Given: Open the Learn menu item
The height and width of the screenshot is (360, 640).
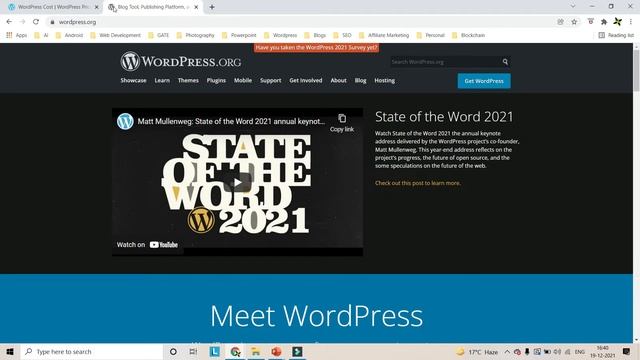Looking at the screenshot, I should coord(162,80).
